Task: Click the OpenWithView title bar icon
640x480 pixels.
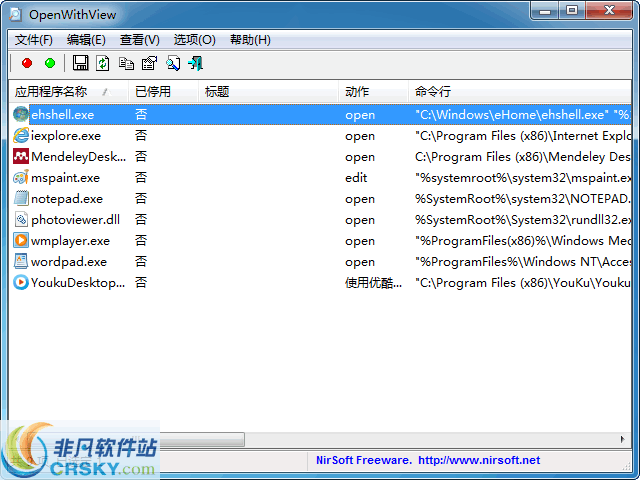Action: 16,14
